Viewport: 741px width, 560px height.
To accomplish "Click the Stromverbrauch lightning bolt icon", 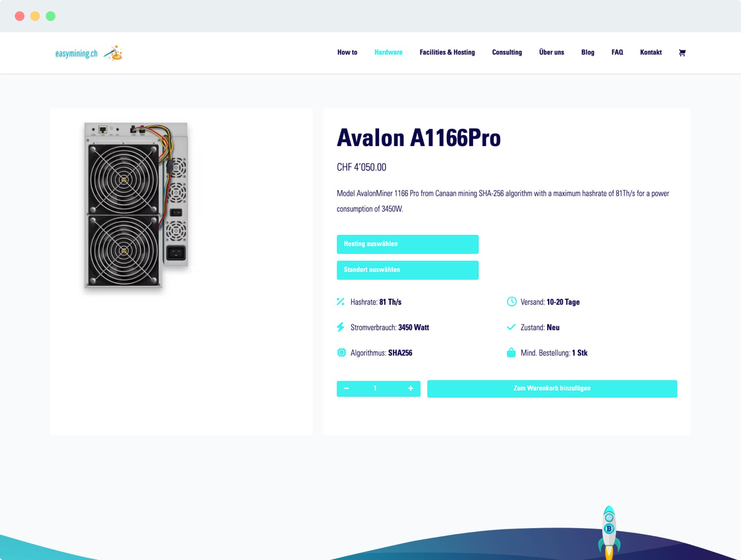I will point(341,327).
